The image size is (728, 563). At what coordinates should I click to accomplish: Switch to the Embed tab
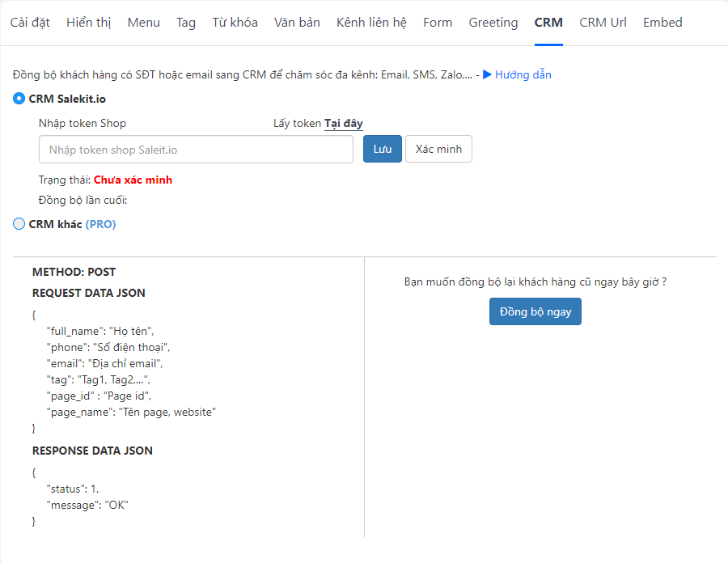pyautogui.click(x=662, y=23)
